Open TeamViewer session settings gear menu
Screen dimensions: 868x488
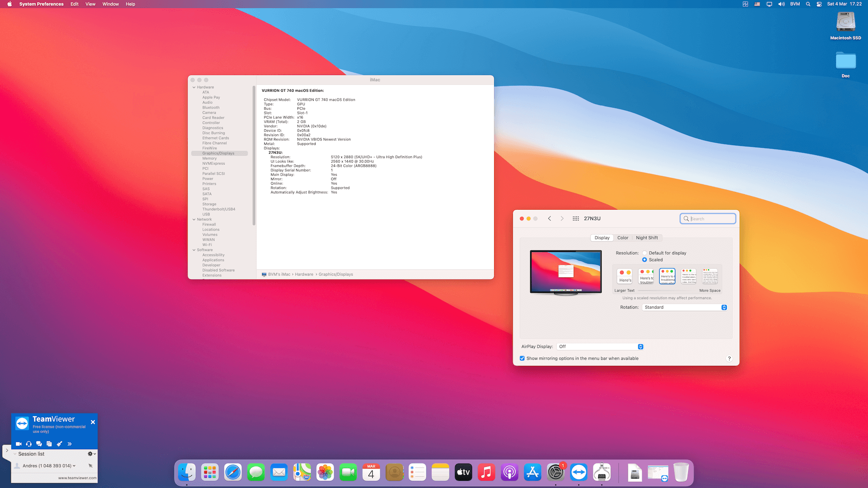pyautogui.click(x=91, y=454)
